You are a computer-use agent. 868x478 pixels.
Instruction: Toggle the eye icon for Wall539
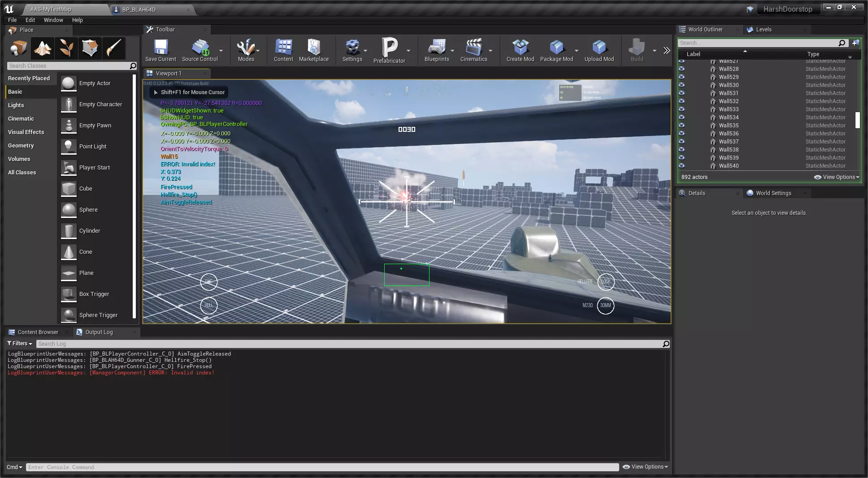681,157
